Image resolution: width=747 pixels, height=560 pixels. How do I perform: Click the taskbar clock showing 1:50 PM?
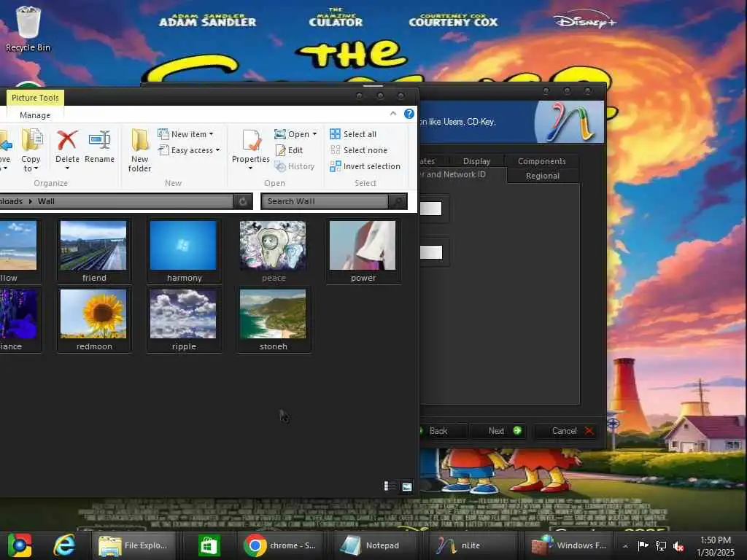(715, 546)
